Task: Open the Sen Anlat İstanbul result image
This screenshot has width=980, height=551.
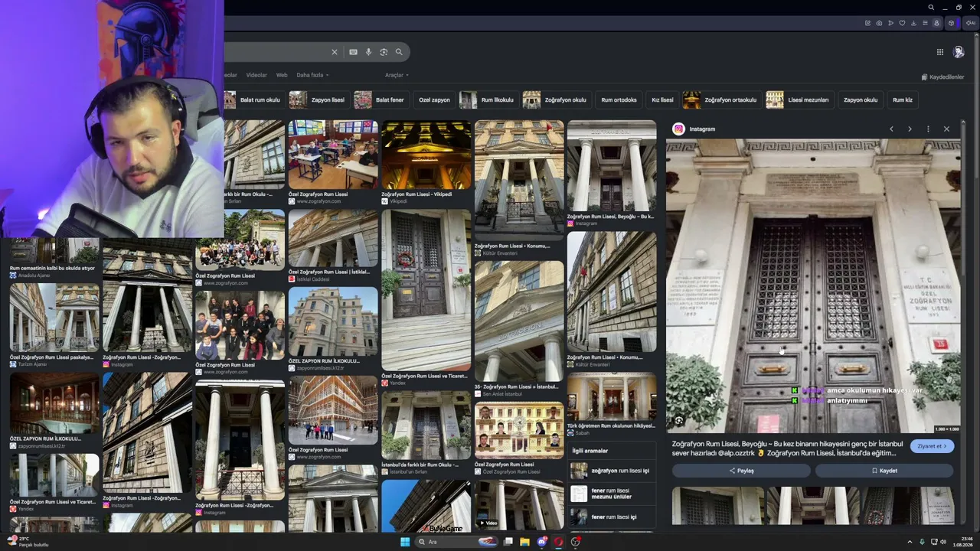Action: click(x=519, y=321)
